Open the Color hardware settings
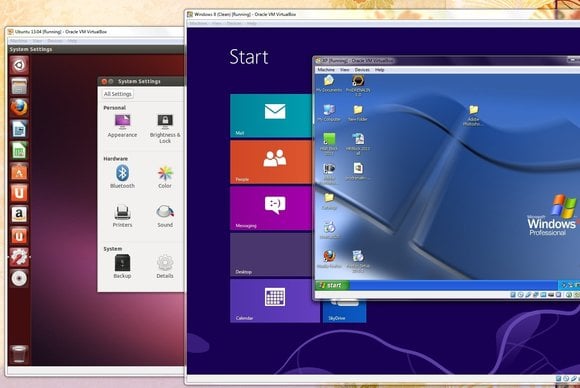The height and width of the screenshot is (388, 580). click(165, 177)
